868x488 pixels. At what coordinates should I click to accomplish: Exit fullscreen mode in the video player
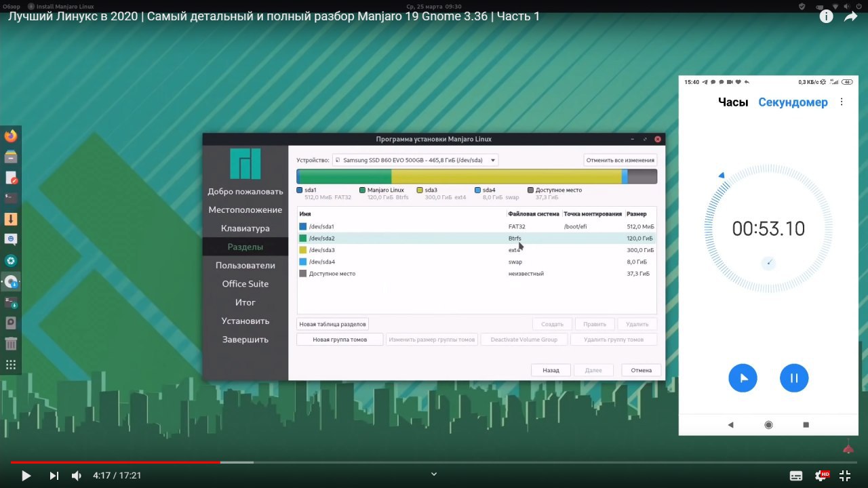[x=845, y=476]
